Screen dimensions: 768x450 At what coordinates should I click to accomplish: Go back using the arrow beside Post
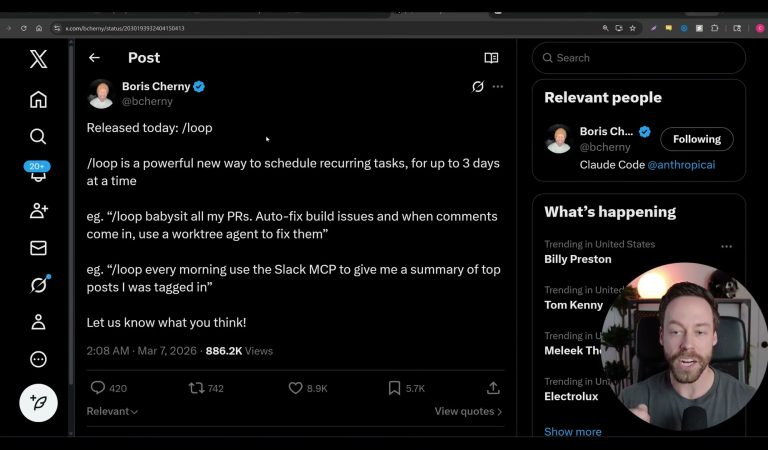[94, 58]
